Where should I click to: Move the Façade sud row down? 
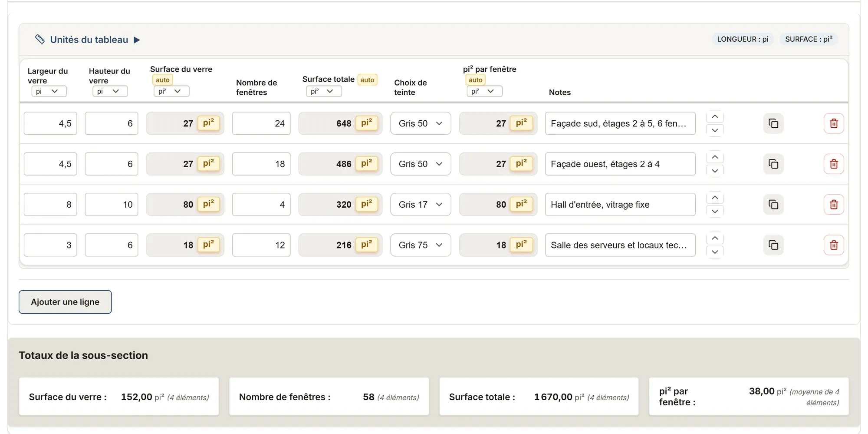[715, 130]
